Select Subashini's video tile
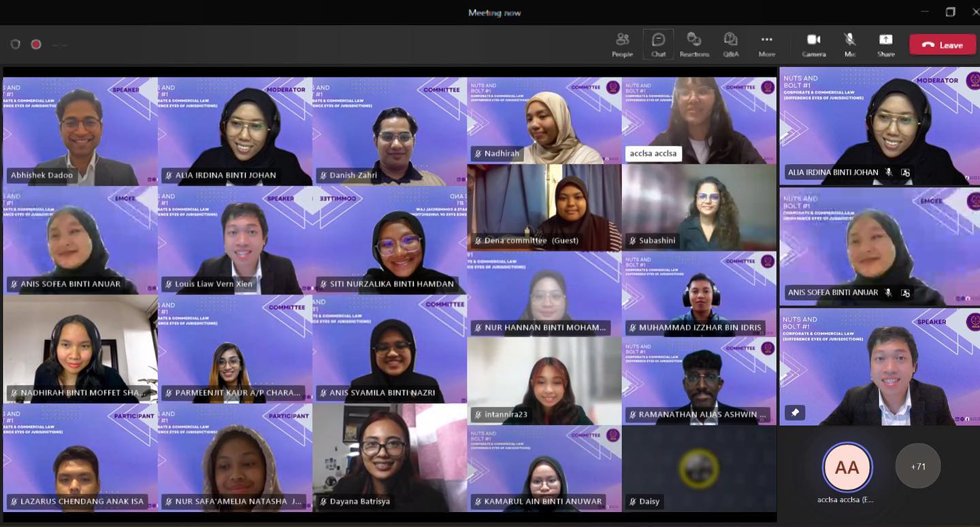The width and height of the screenshot is (980, 527). [x=699, y=207]
